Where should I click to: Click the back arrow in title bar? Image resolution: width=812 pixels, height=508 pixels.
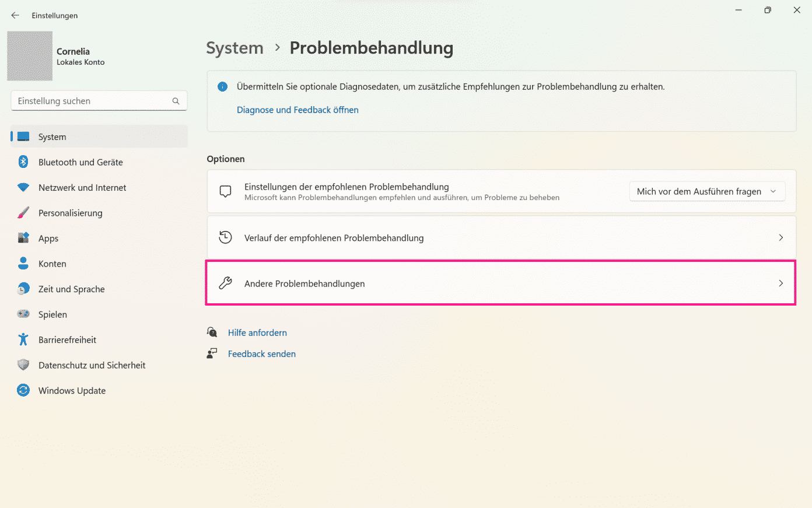click(15, 16)
